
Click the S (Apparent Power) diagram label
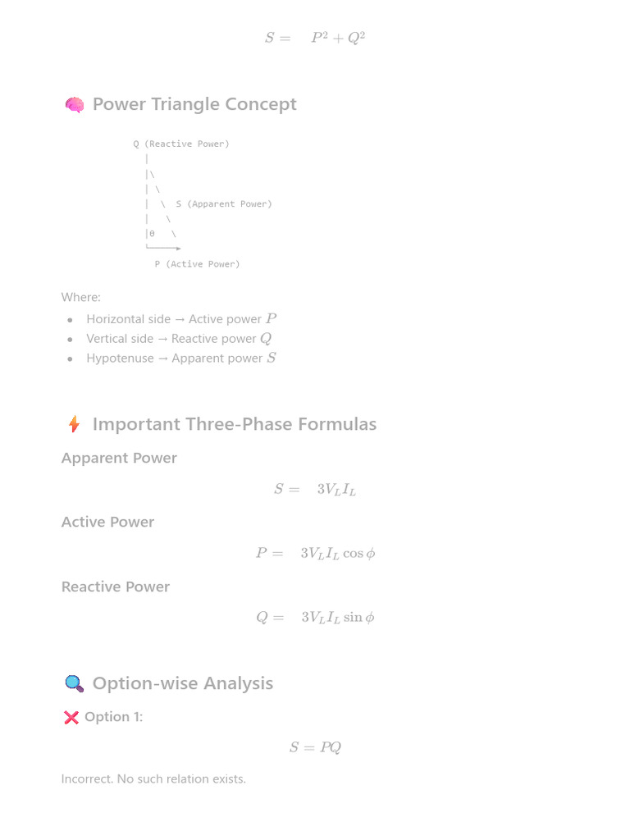[x=224, y=204]
